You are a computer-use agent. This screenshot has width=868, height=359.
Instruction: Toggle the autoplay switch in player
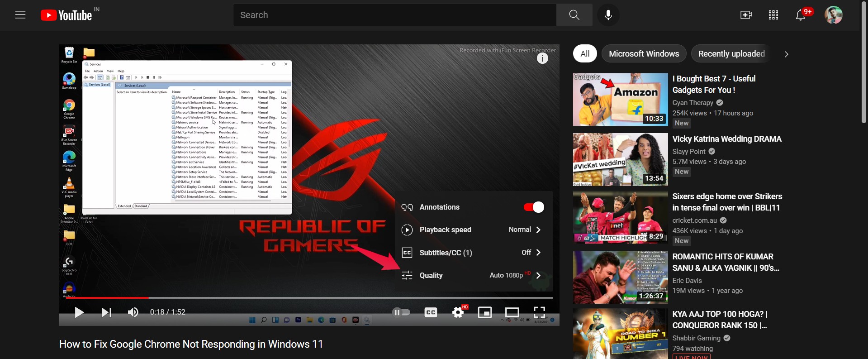tap(401, 312)
